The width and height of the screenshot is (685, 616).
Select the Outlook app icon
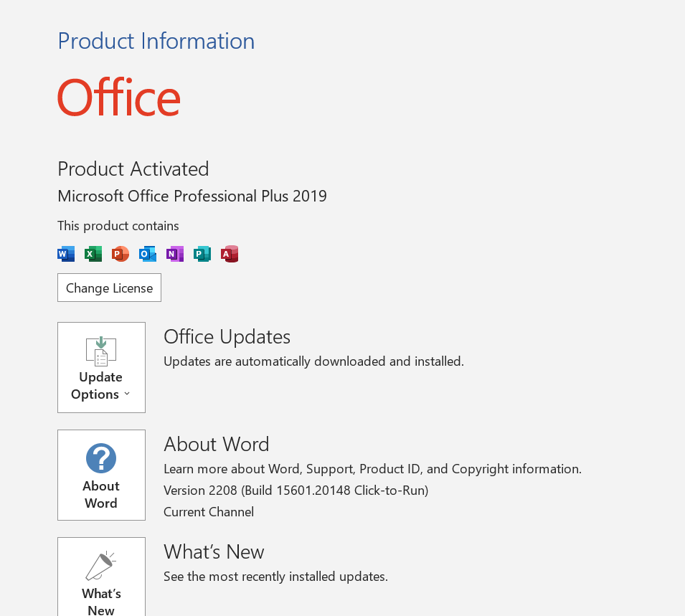pyautogui.click(x=147, y=253)
